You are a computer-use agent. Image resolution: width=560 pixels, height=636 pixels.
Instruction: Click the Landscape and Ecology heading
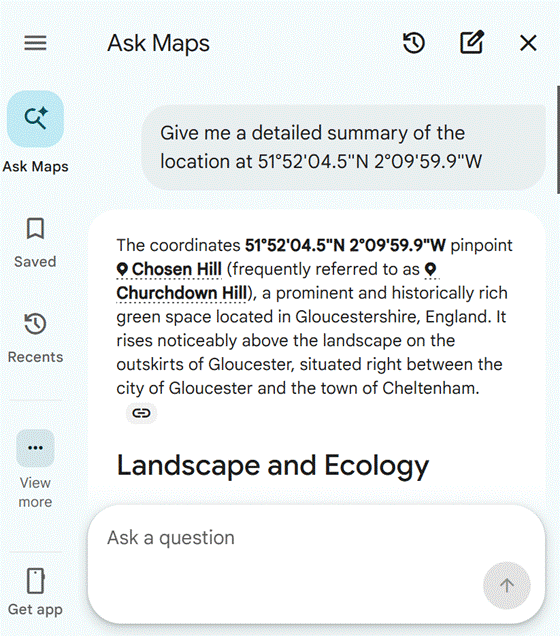[272, 465]
